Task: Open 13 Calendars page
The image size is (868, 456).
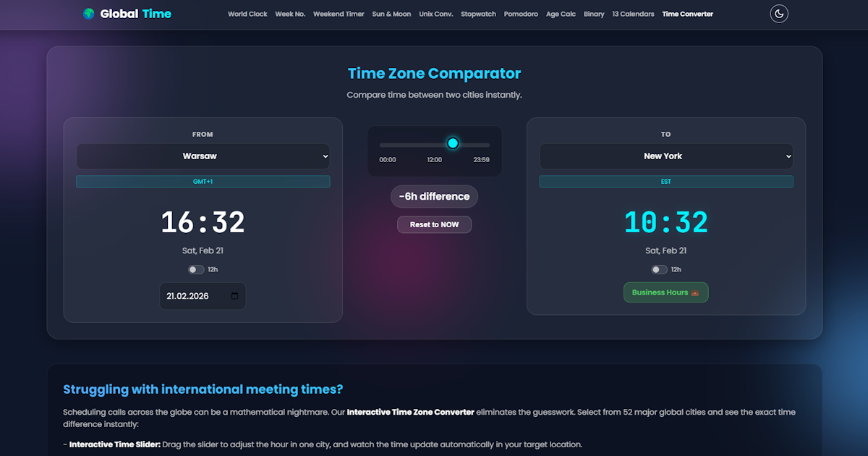Action: point(633,14)
